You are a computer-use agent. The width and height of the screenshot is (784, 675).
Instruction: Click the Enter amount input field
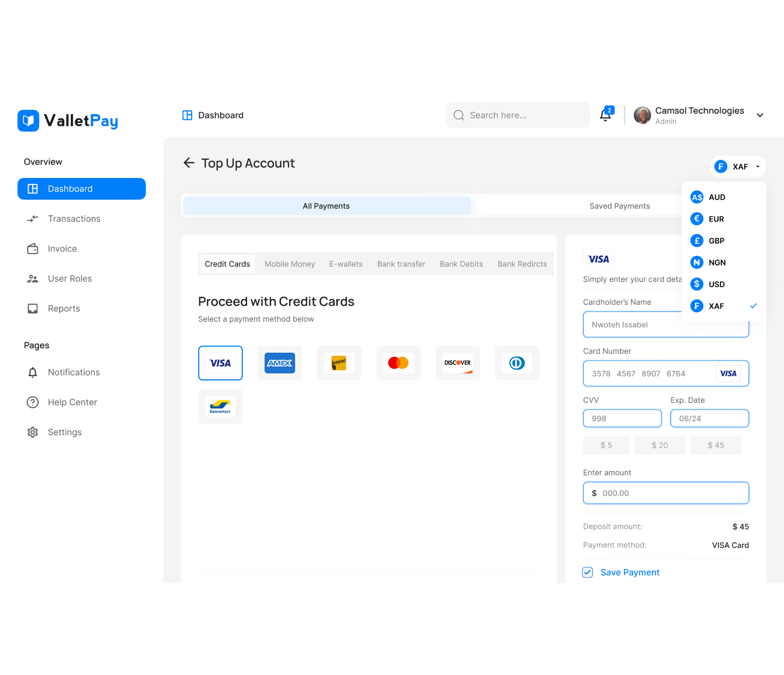(666, 493)
